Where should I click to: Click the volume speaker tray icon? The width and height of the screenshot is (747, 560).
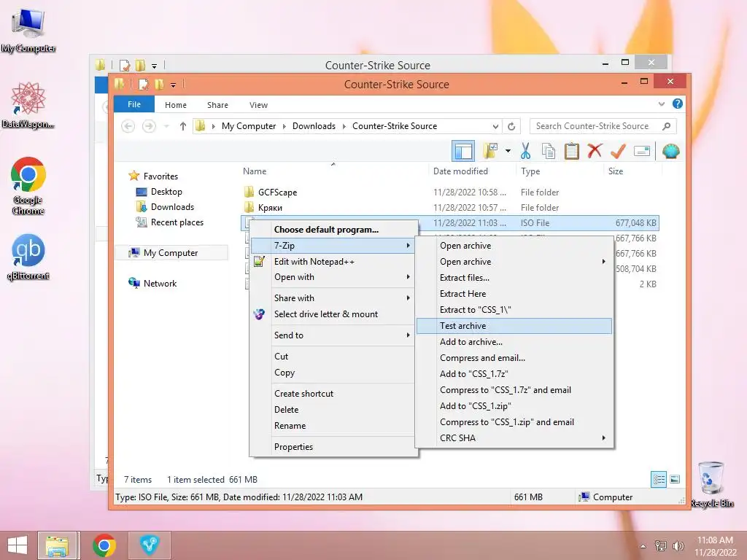[678, 546]
